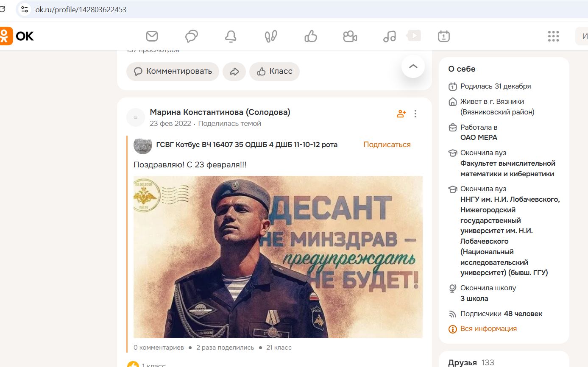588x367 pixels.
Task: Open the Music note icon
Action: [389, 36]
